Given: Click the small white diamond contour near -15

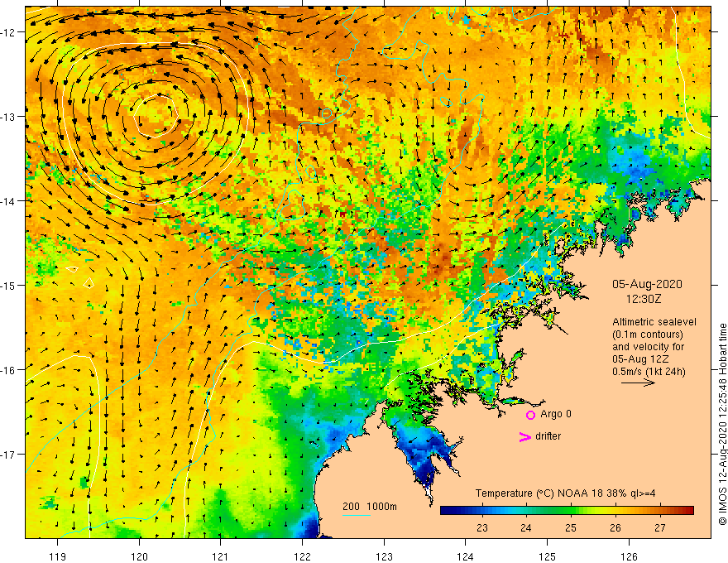Looking at the screenshot, I should coord(89,282).
